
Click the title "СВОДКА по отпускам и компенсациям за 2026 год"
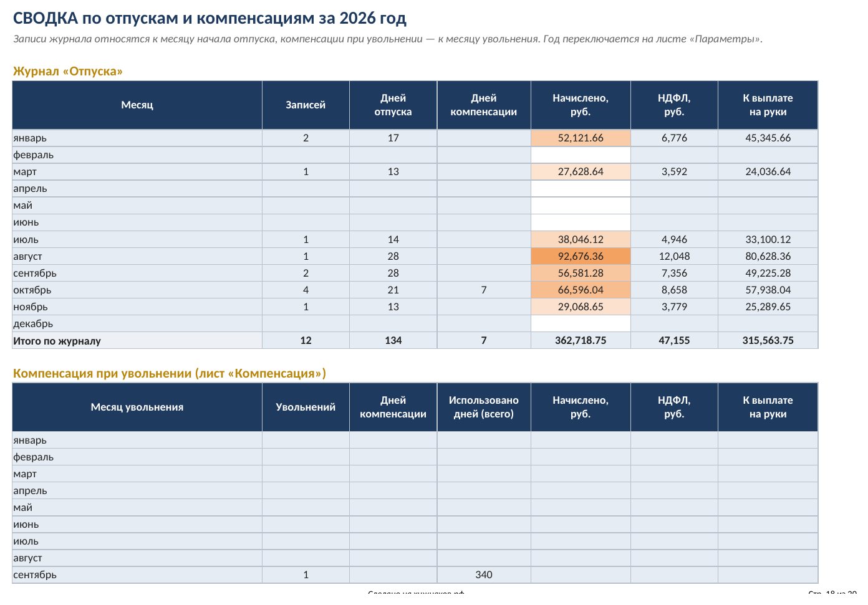click(210, 18)
